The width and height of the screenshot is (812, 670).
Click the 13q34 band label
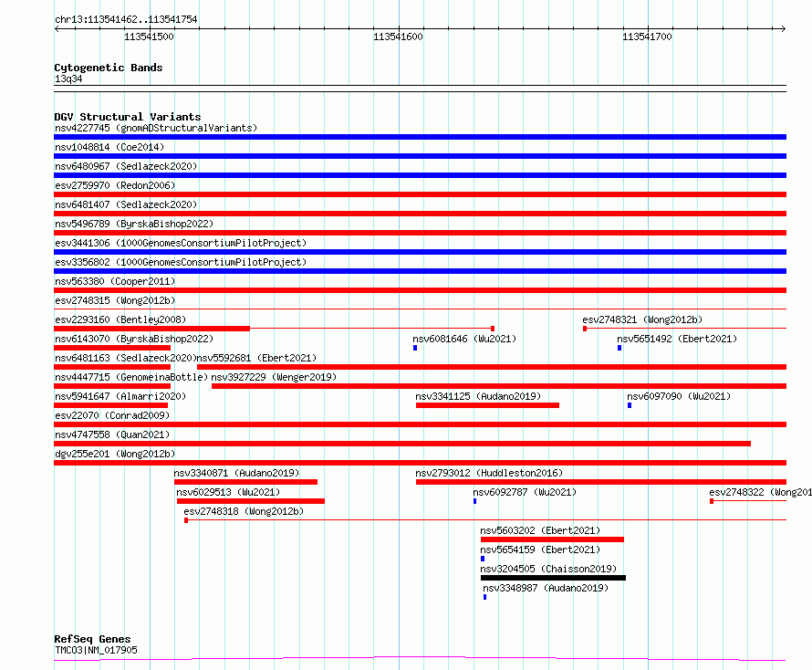click(68, 79)
